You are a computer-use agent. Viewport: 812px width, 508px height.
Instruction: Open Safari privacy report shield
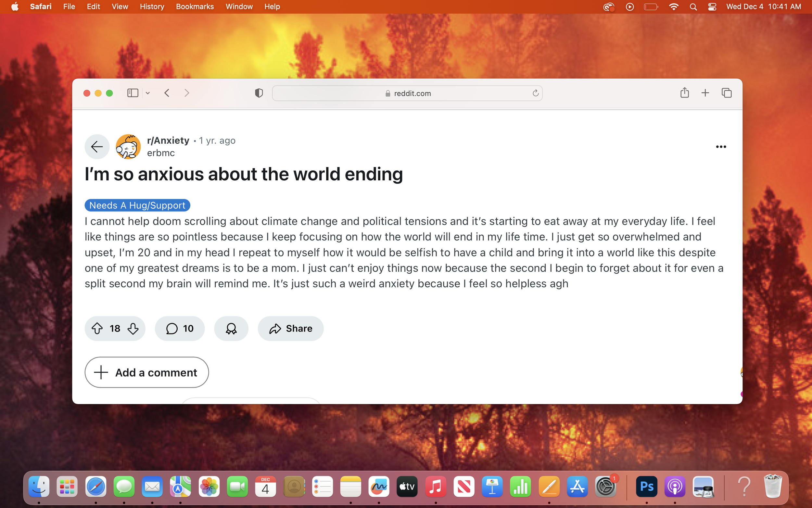click(x=259, y=93)
